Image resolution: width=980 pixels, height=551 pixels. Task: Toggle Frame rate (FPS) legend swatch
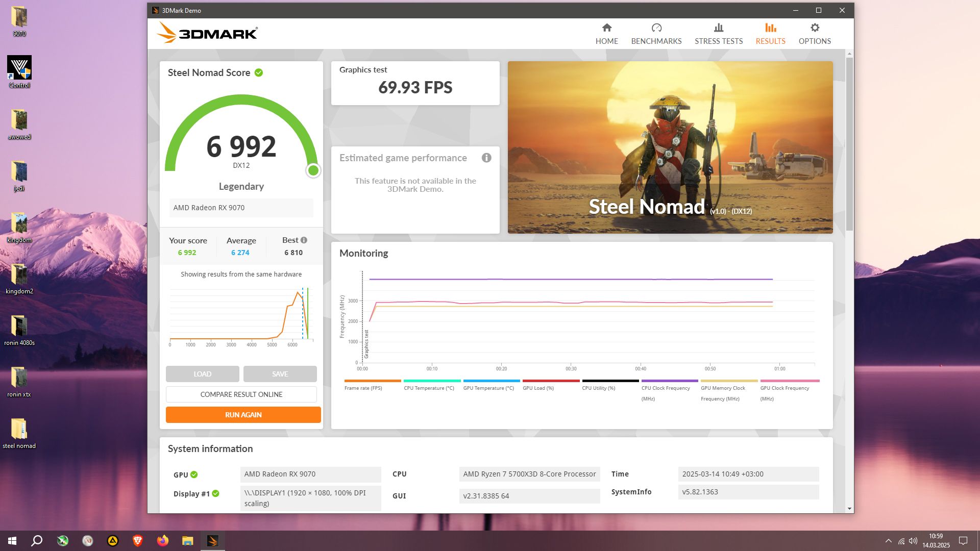point(373,381)
